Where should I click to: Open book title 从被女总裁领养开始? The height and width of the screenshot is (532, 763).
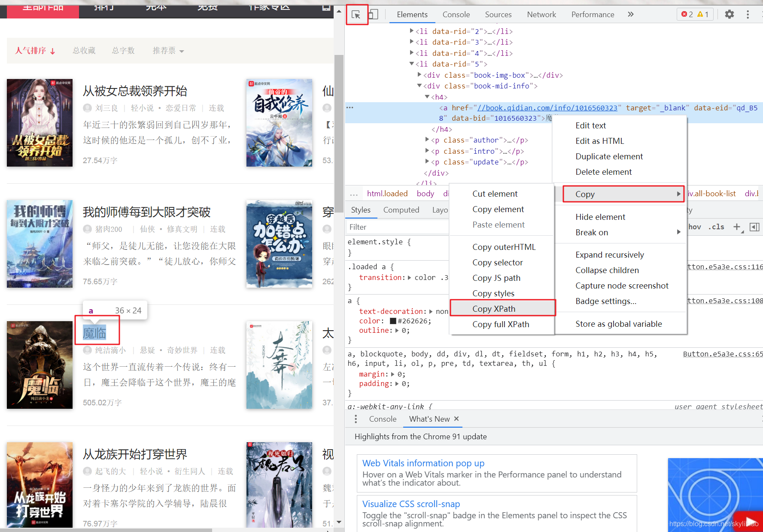[135, 91]
